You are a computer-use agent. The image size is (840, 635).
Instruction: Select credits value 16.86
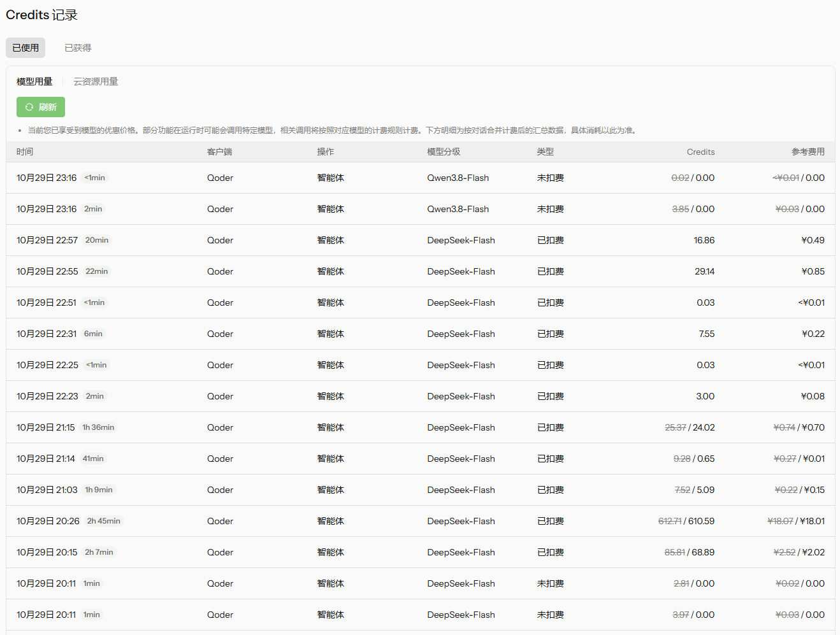(704, 240)
